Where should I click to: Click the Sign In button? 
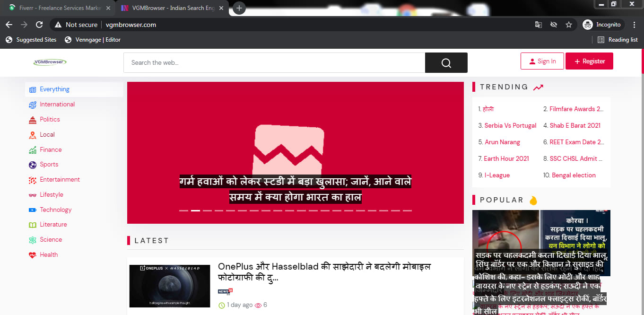point(542,61)
